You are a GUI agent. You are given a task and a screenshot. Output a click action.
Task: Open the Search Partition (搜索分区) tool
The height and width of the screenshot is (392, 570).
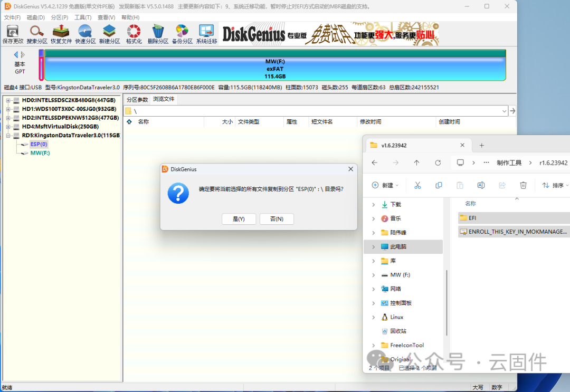tap(37, 34)
